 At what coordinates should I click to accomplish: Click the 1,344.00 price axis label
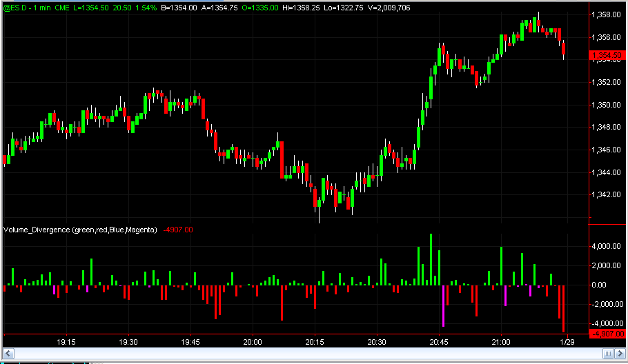coord(606,172)
